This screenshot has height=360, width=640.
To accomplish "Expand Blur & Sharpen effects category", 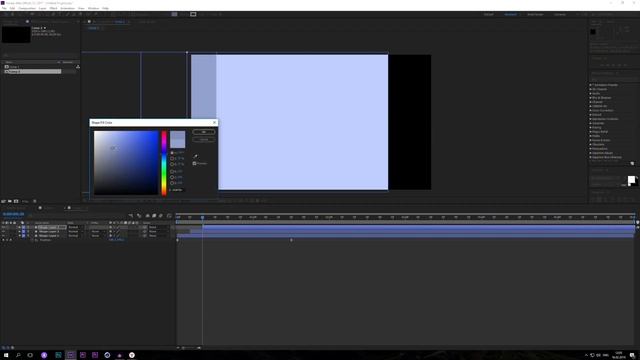I will click(x=591, y=98).
